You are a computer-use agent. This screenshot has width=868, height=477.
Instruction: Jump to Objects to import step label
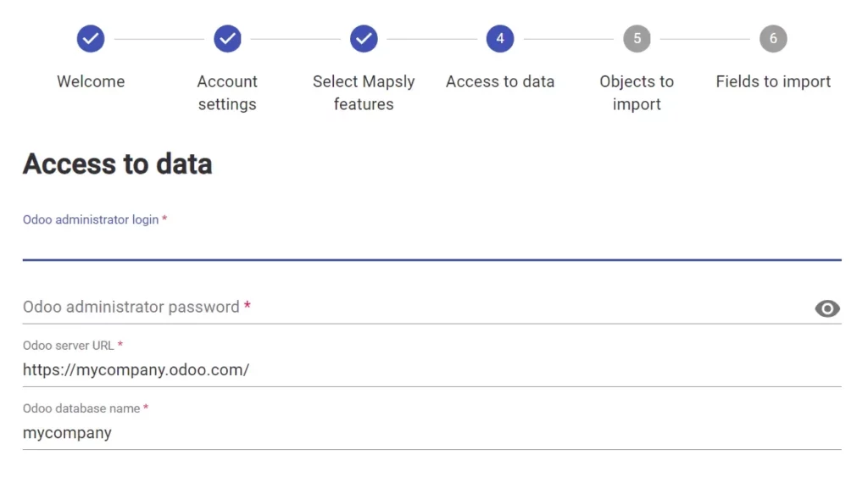coord(637,92)
